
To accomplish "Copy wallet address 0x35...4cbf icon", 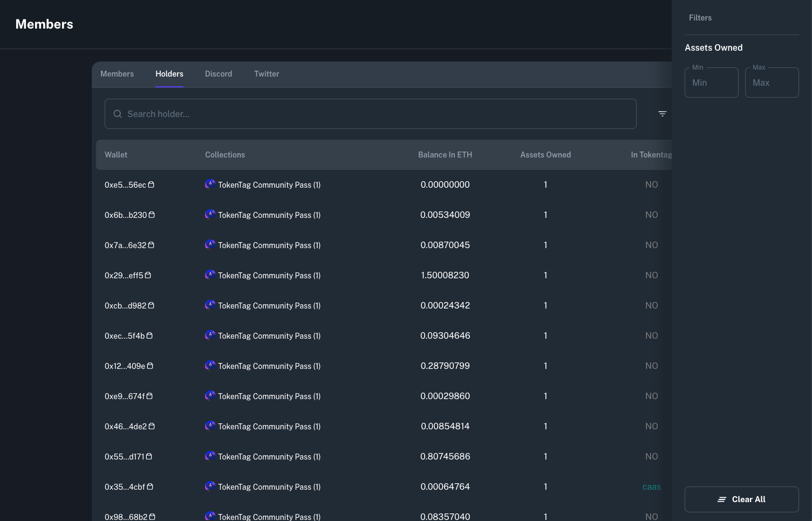I will [150, 486].
